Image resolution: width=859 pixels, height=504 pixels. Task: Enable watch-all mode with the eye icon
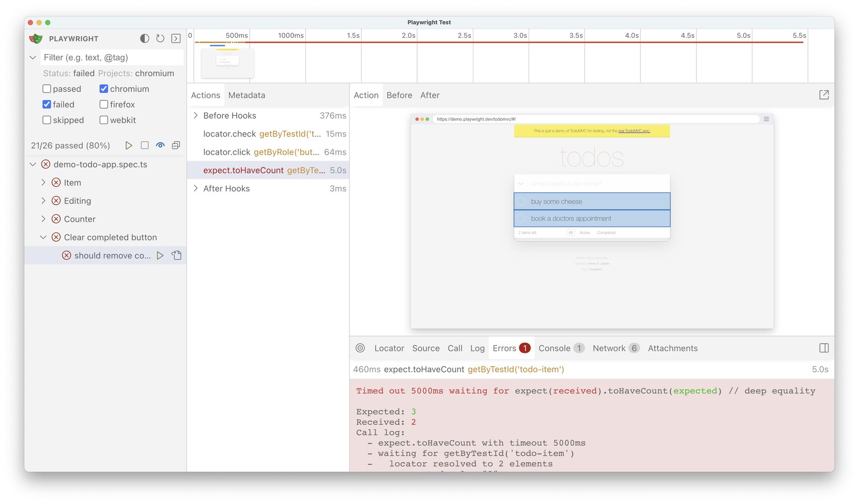(x=160, y=145)
